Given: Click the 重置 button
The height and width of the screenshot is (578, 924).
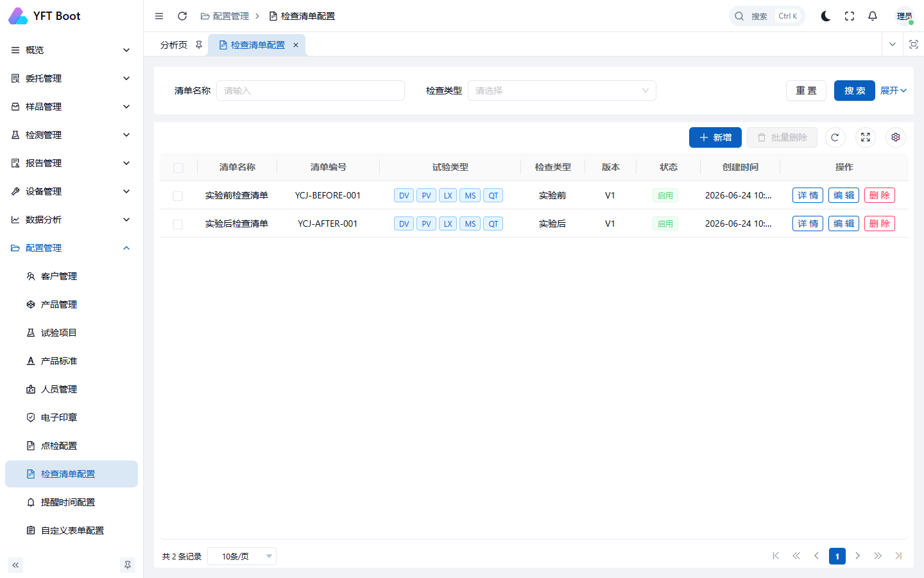Looking at the screenshot, I should [x=807, y=91].
